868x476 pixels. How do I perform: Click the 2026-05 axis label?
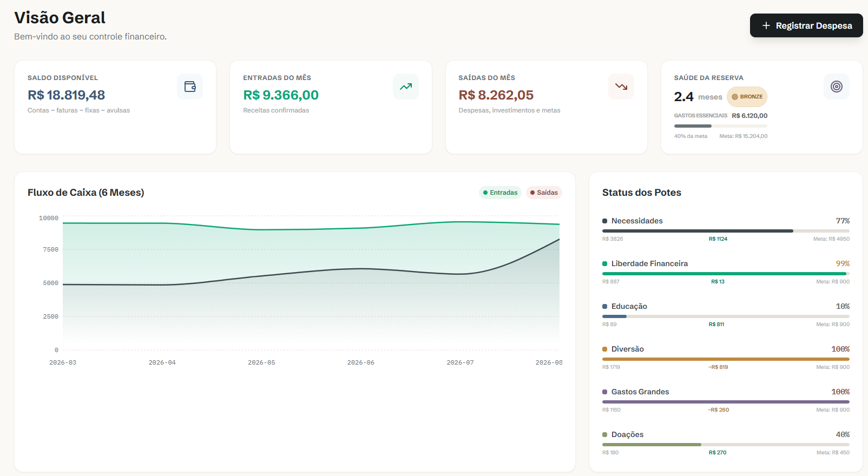[x=261, y=362]
